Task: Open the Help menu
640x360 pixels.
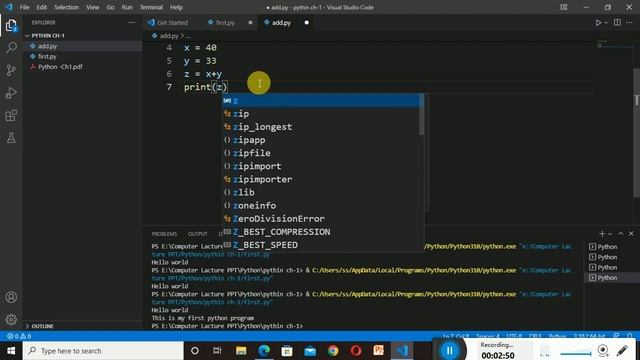Action: pyautogui.click(x=176, y=7)
